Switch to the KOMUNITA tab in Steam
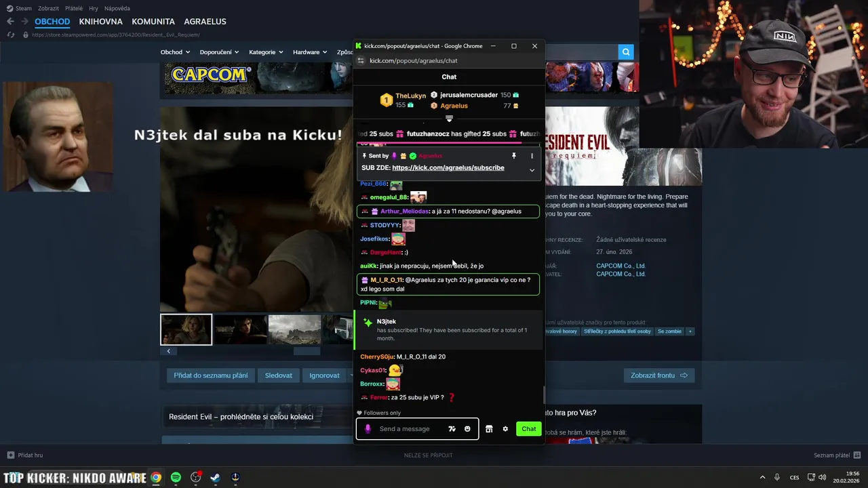Image resolution: width=868 pixels, height=488 pixels. click(153, 21)
